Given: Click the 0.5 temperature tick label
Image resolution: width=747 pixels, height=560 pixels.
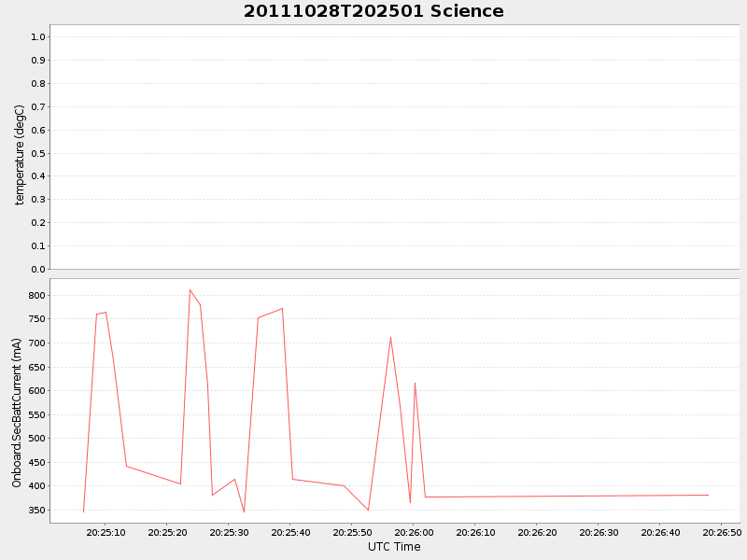Looking at the screenshot, I should pos(38,153).
